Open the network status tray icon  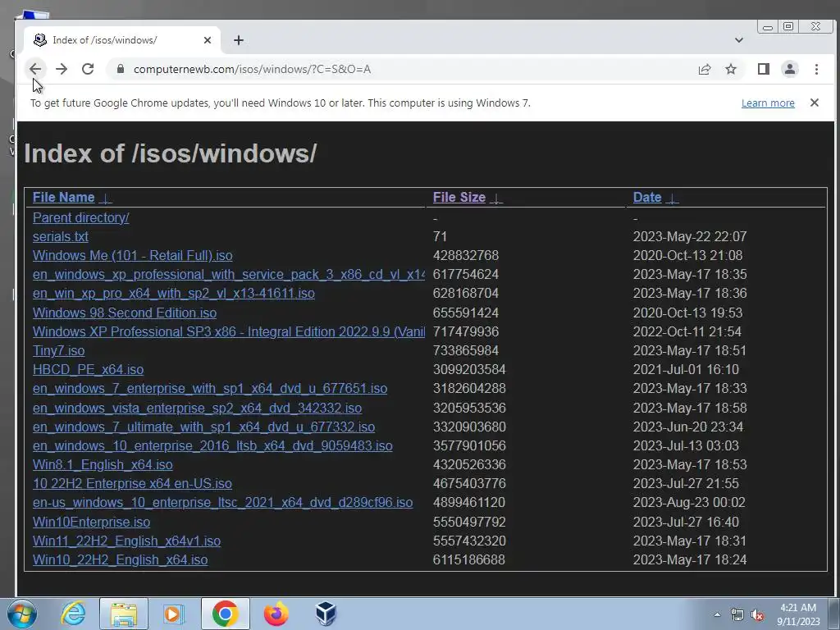(x=737, y=615)
